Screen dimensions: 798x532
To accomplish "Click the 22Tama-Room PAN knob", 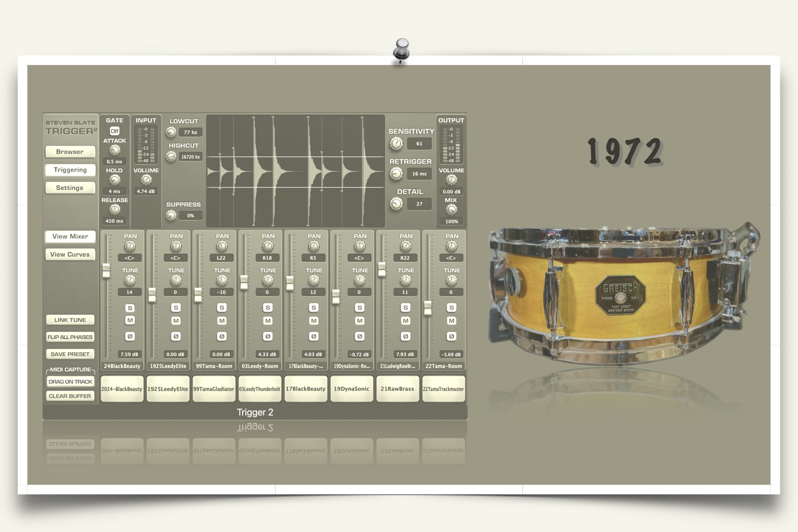I will coord(451,246).
